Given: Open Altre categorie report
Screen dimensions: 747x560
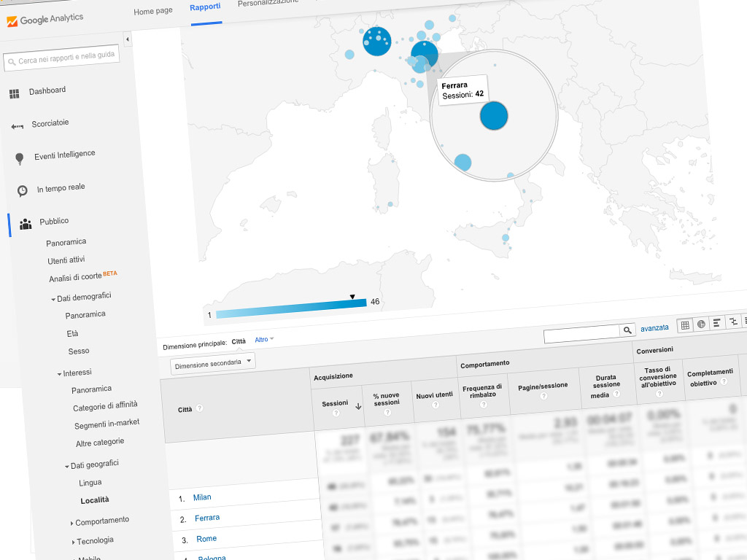Looking at the screenshot, I should pos(100,443).
